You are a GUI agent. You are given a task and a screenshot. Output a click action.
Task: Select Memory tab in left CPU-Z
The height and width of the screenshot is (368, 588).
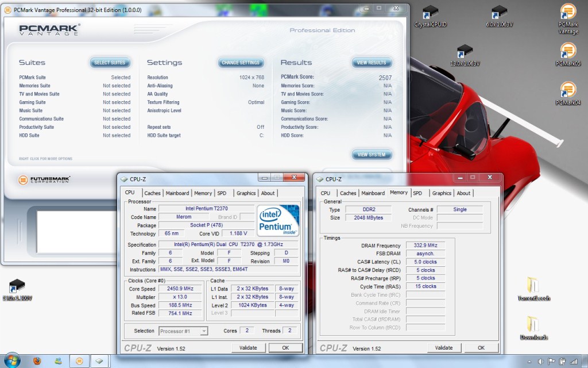pos(203,193)
